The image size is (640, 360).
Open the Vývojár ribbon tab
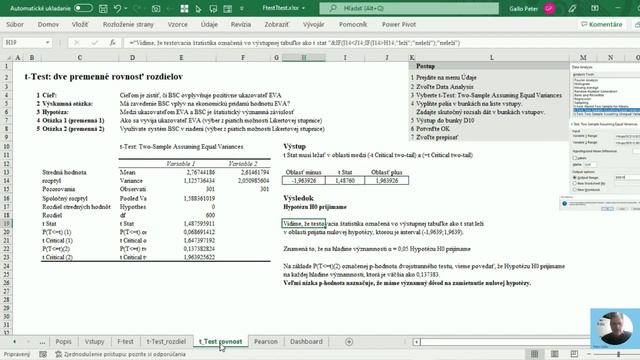pyautogui.click(x=313, y=24)
